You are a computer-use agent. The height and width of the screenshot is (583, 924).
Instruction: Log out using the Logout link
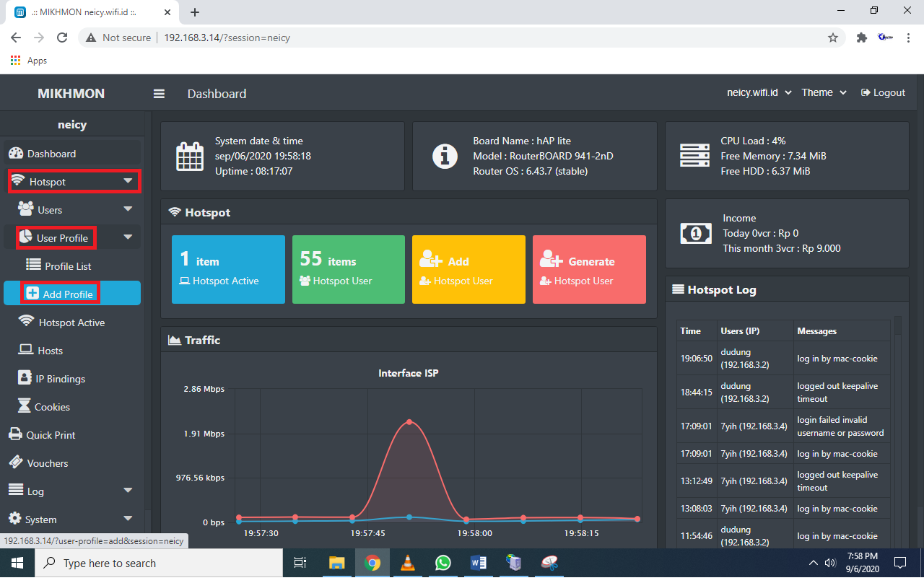[x=883, y=92]
